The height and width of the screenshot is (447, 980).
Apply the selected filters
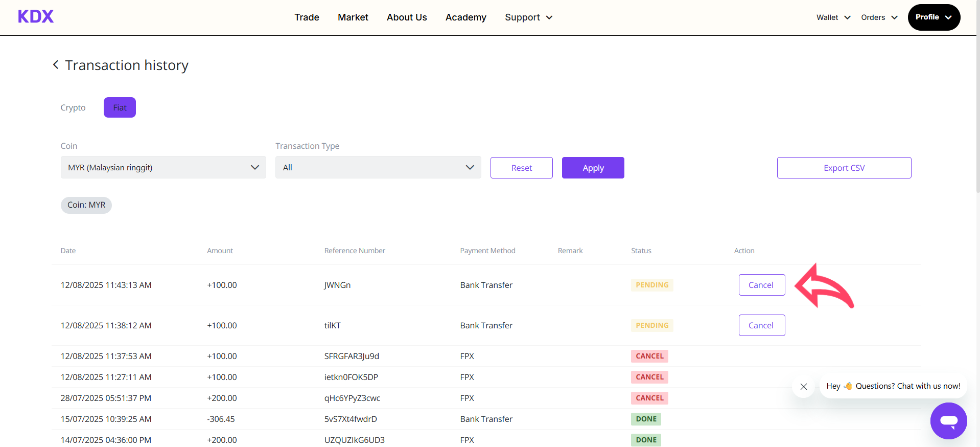pyautogui.click(x=593, y=168)
